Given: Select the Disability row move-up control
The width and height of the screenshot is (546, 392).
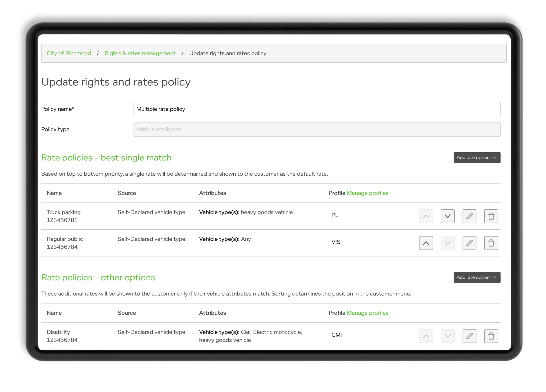Looking at the screenshot, I should click(426, 336).
